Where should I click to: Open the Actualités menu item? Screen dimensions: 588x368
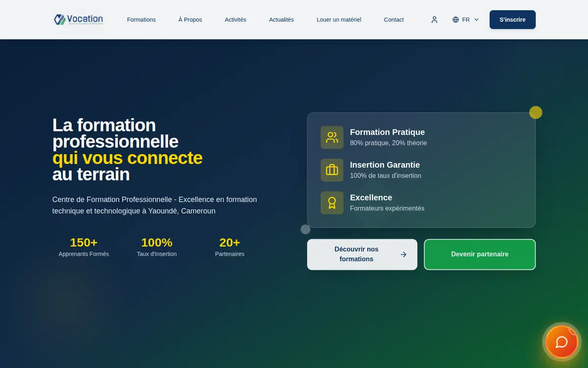281,20
